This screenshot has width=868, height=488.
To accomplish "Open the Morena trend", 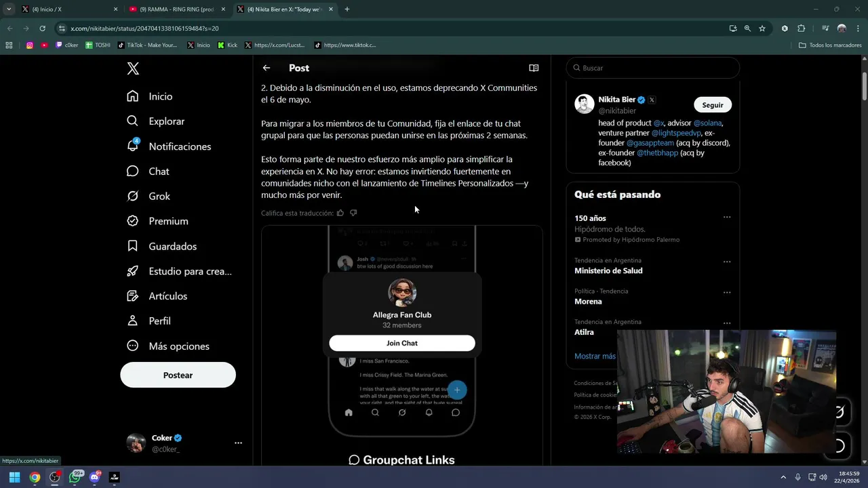I will (588, 301).
